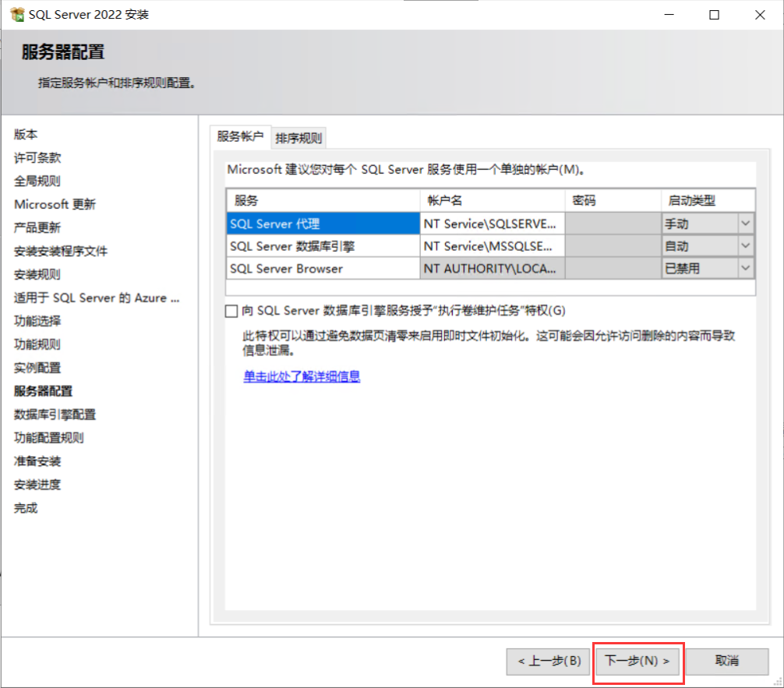This screenshot has width=784, height=688.
Task: Select 服务器配置 step in sidebar
Action: tap(44, 391)
